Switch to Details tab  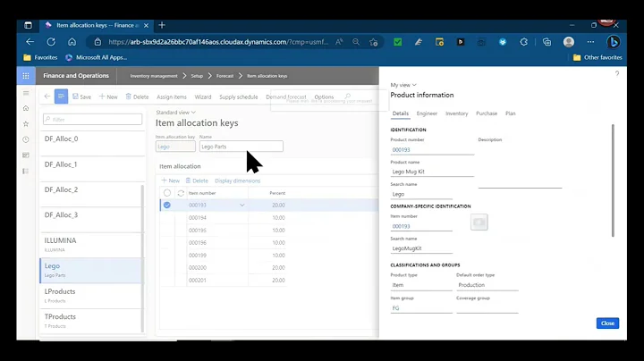pyautogui.click(x=401, y=113)
